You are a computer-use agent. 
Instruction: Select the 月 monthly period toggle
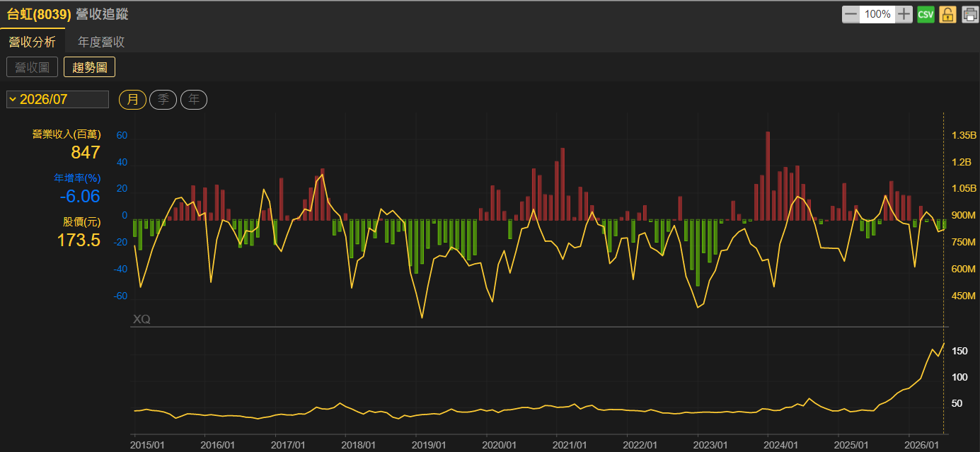click(x=132, y=100)
